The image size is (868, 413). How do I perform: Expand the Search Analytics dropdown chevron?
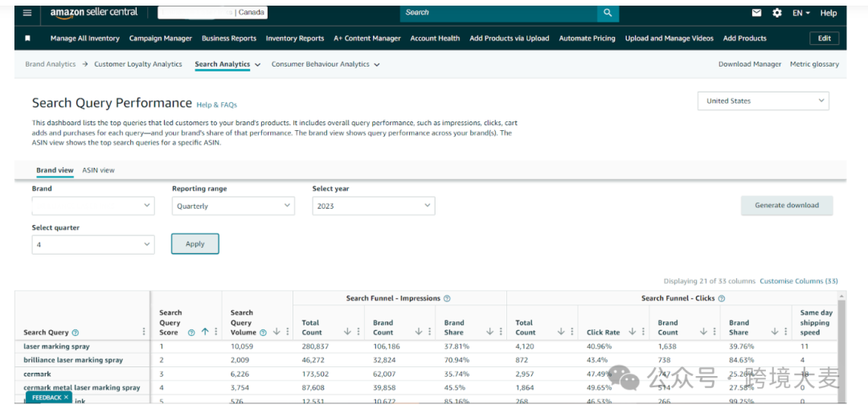257,65
